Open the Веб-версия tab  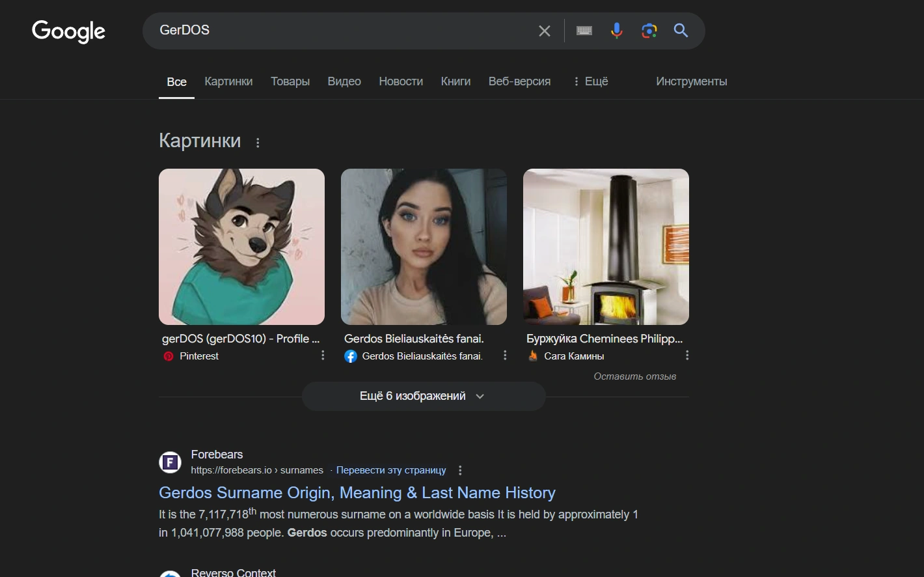(x=519, y=81)
